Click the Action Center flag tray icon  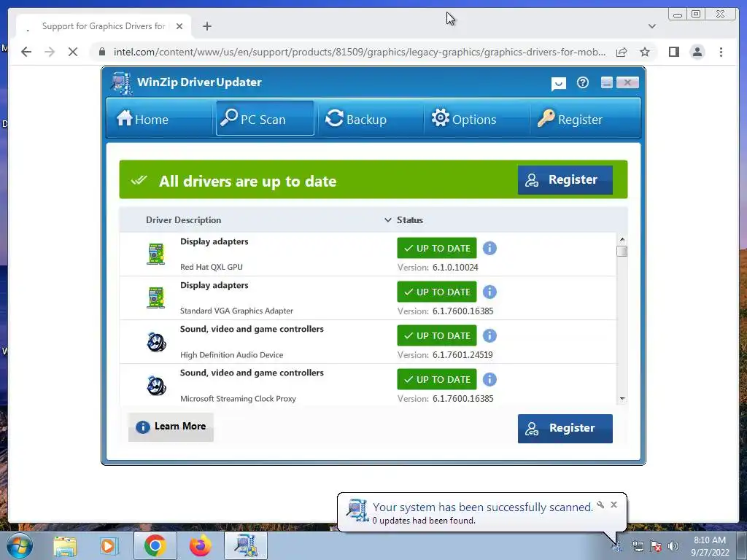(656, 546)
